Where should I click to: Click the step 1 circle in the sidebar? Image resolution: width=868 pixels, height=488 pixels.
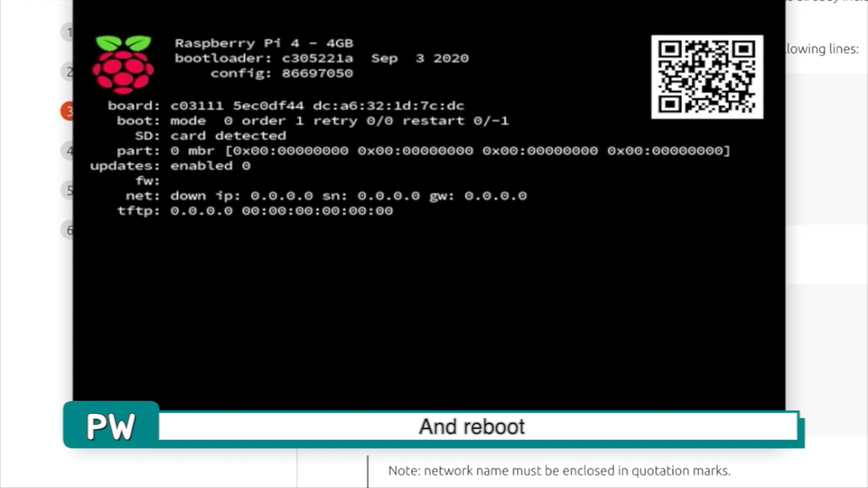tap(68, 32)
